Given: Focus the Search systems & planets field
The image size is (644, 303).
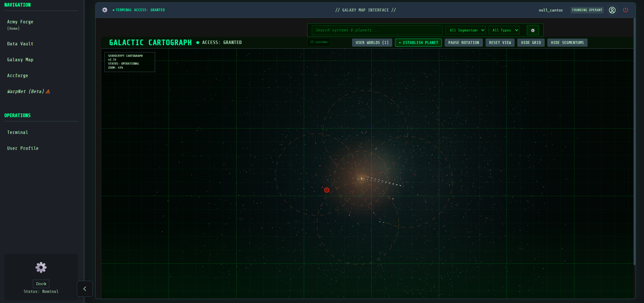Looking at the screenshot, I should coord(377,30).
